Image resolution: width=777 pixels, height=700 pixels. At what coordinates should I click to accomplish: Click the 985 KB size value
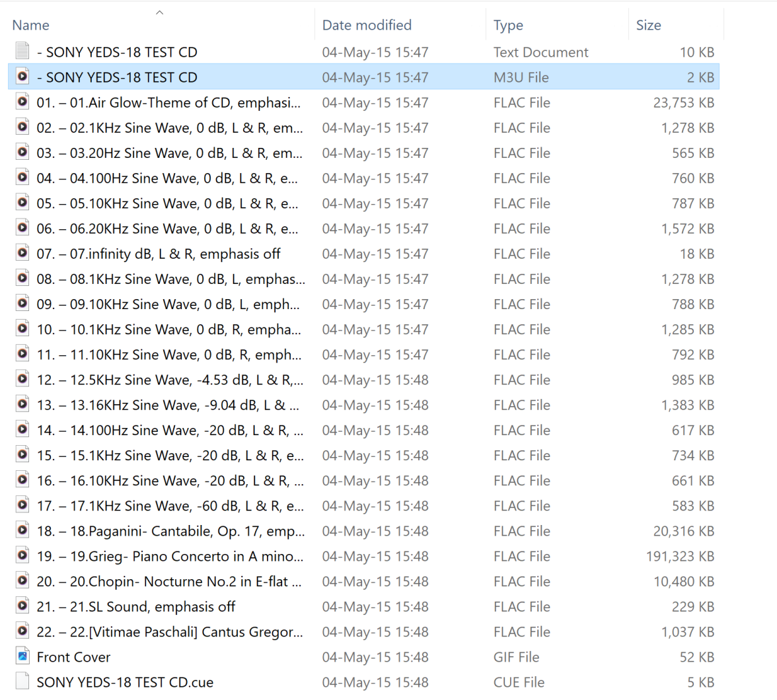coord(693,380)
